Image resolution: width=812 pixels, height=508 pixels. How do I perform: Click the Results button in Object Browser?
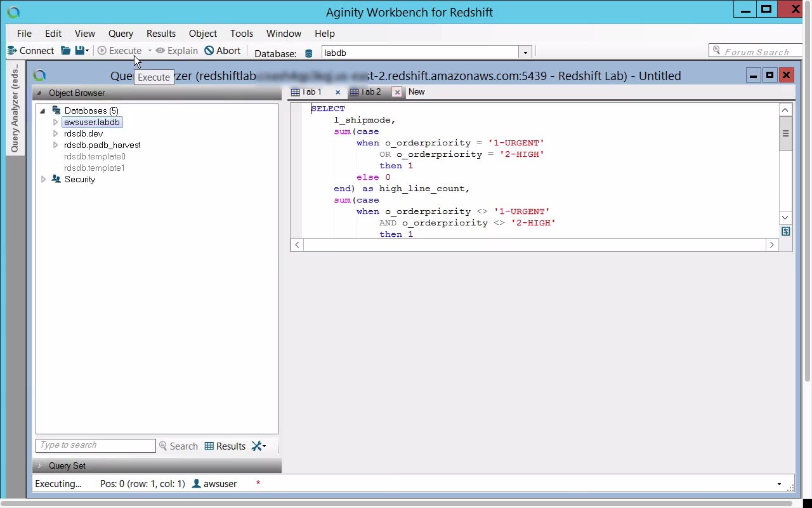(225, 446)
